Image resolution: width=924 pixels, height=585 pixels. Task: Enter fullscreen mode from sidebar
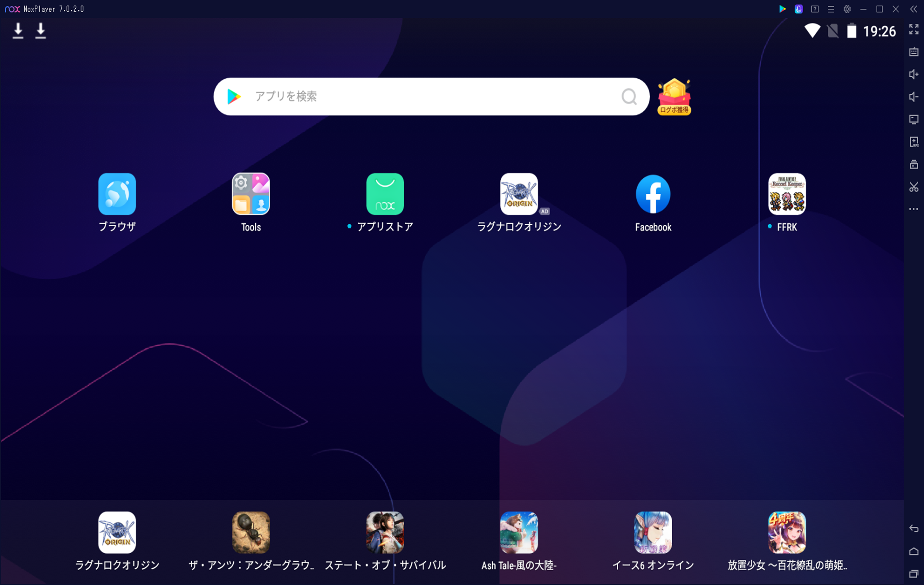[x=914, y=29]
